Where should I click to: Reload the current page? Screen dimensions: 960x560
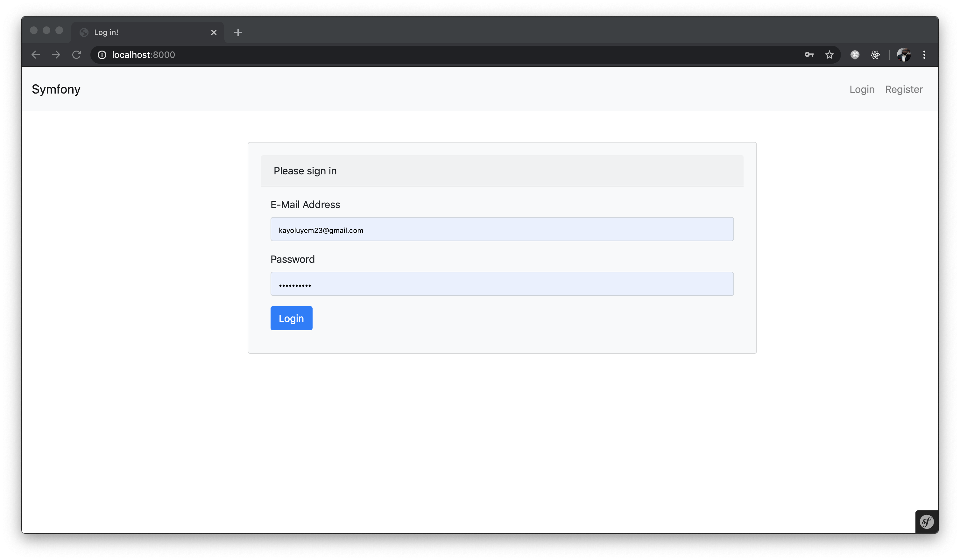click(77, 54)
